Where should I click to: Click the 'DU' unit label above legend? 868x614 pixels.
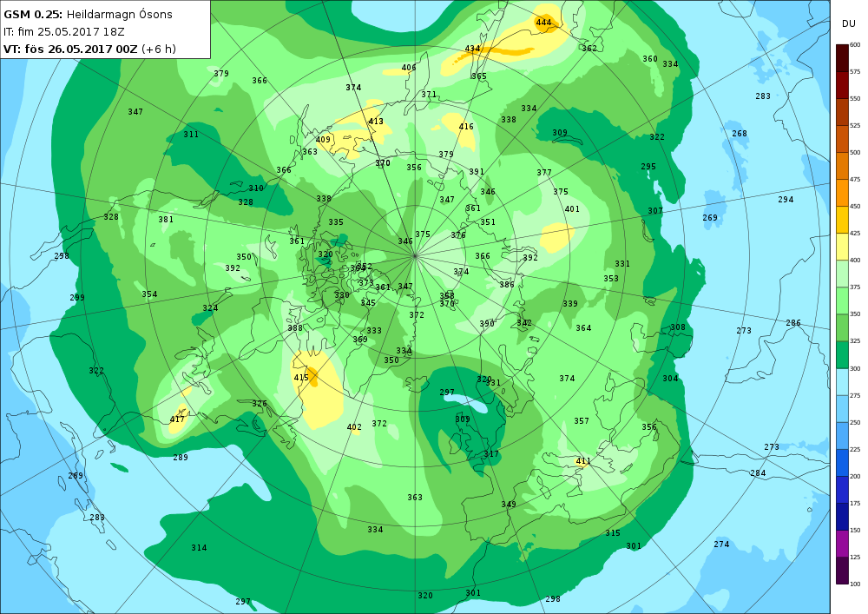pyautogui.click(x=849, y=23)
